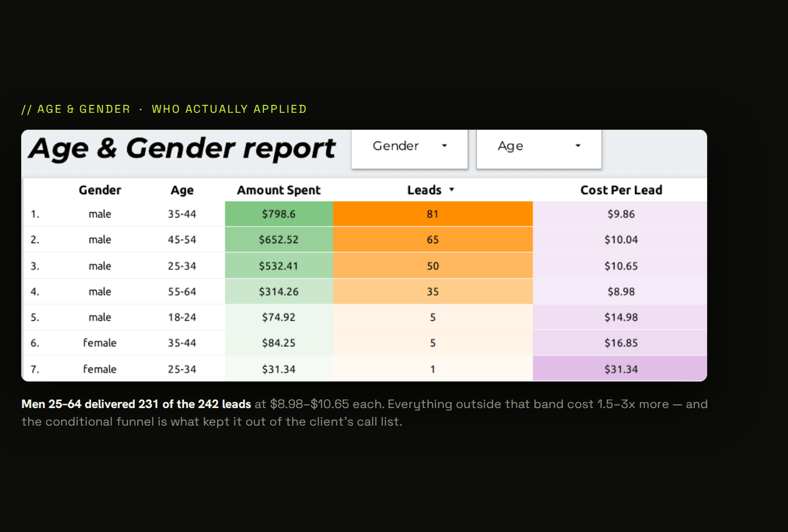Click row number 5. in the table

(35, 317)
